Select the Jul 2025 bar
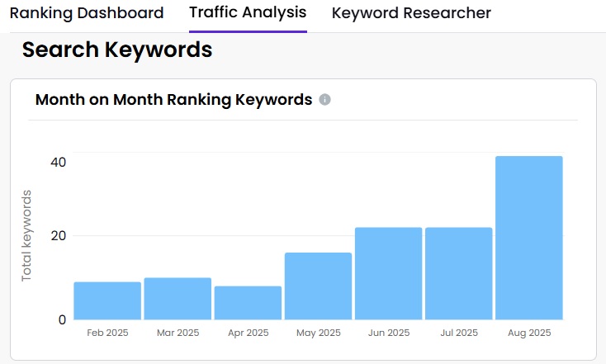606x364 pixels. click(x=458, y=273)
